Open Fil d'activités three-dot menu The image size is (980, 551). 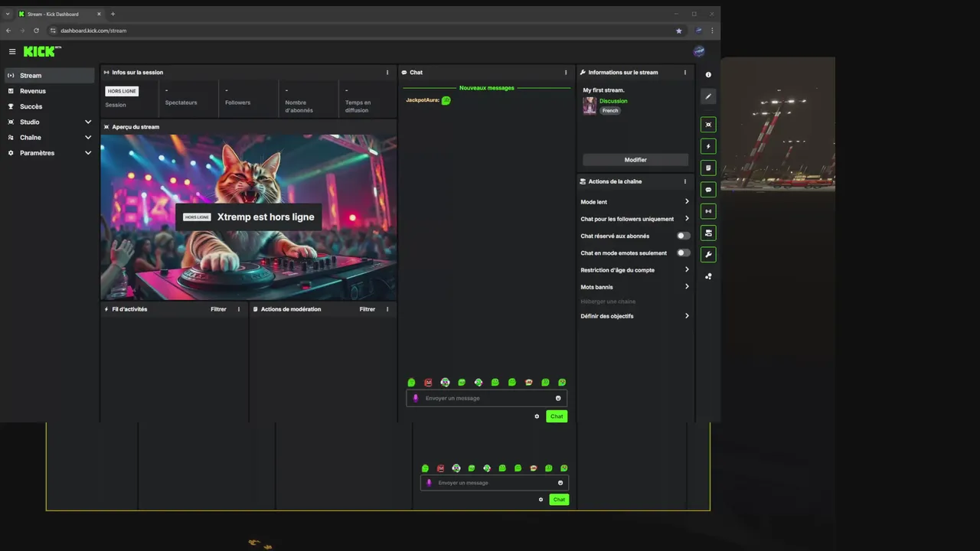coord(239,309)
